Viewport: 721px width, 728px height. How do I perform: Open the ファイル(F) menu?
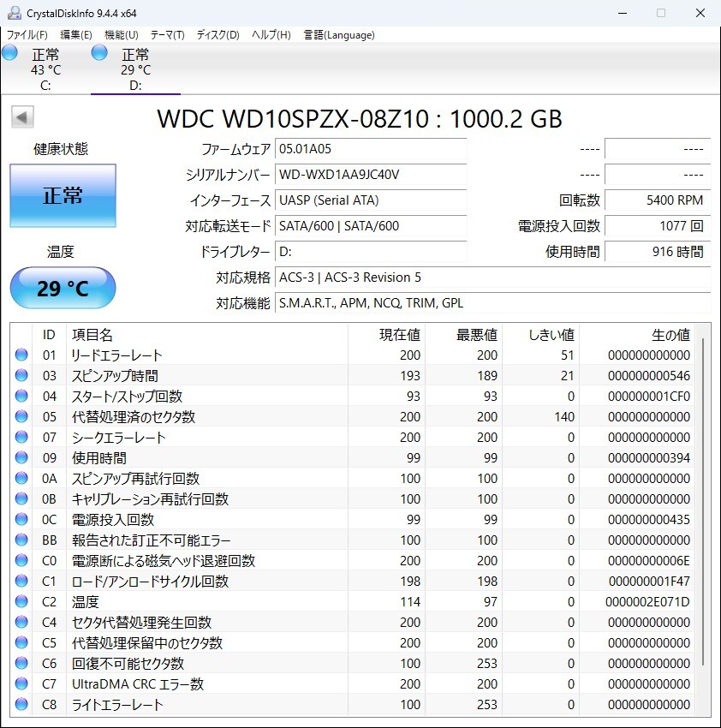(x=27, y=35)
